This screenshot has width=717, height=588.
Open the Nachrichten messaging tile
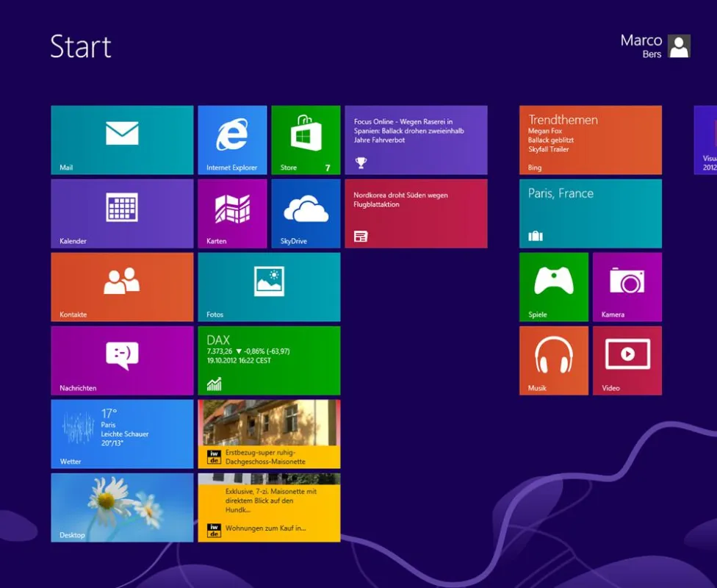pyautogui.click(x=122, y=361)
